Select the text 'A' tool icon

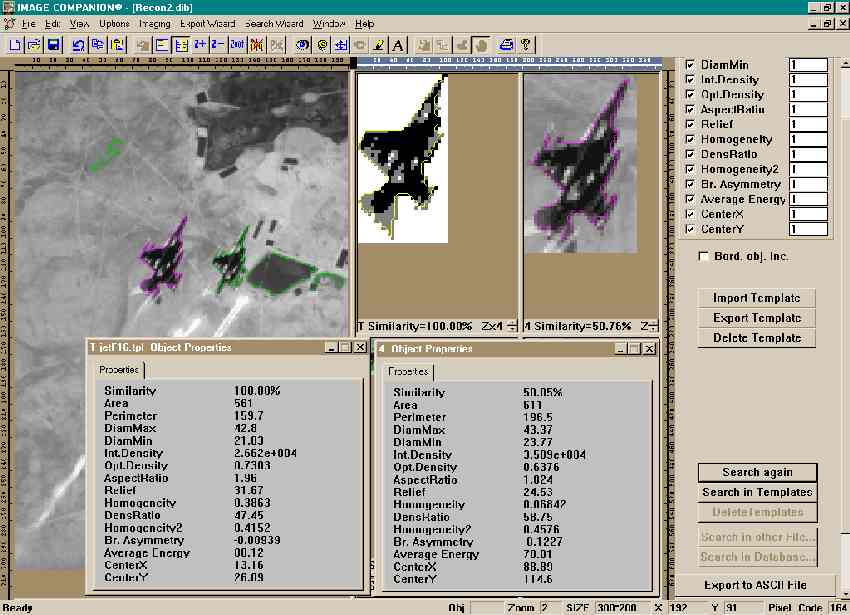point(397,44)
